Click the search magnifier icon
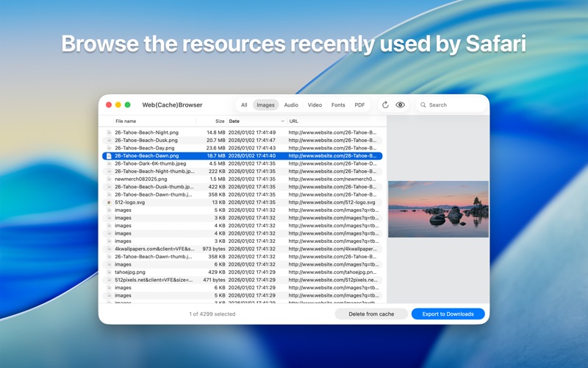The height and width of the screenshot is (368, 588). 423,105
